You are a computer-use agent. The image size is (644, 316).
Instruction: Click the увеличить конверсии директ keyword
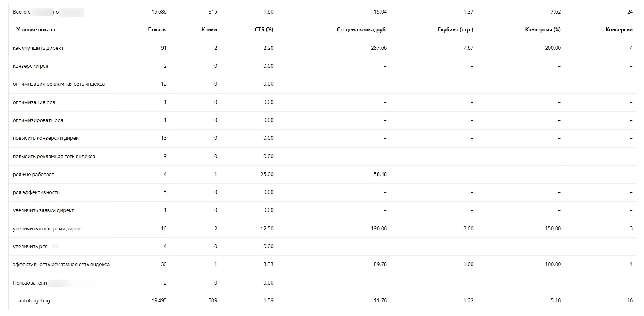point(48,229)
